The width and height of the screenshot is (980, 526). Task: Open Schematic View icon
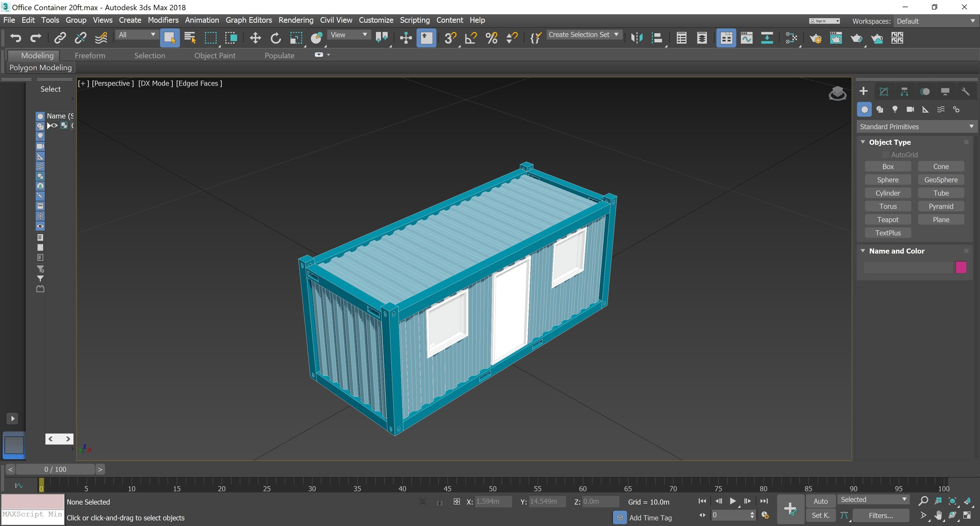pos(767,38)
